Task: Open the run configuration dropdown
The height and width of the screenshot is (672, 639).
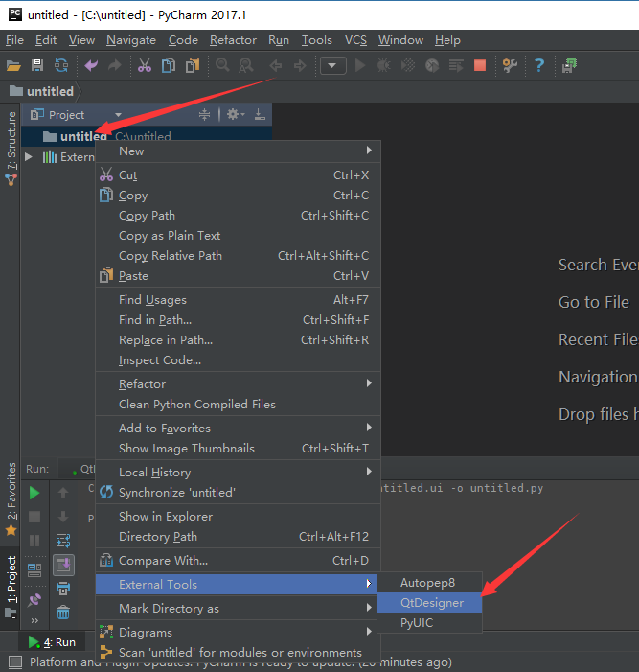Action: [333, 65]
